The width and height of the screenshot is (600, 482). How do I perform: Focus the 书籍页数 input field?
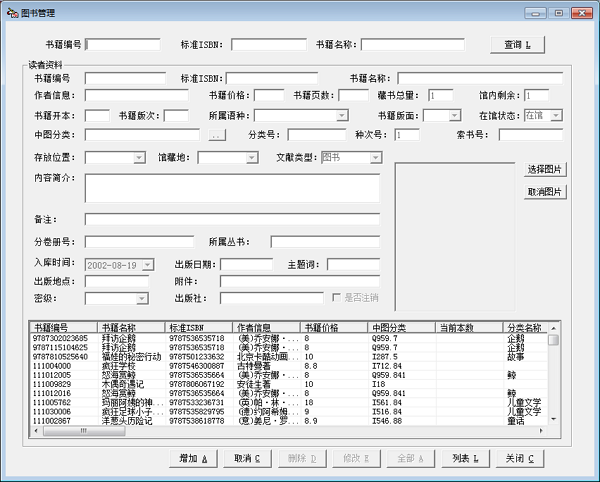tap(354, 95)
